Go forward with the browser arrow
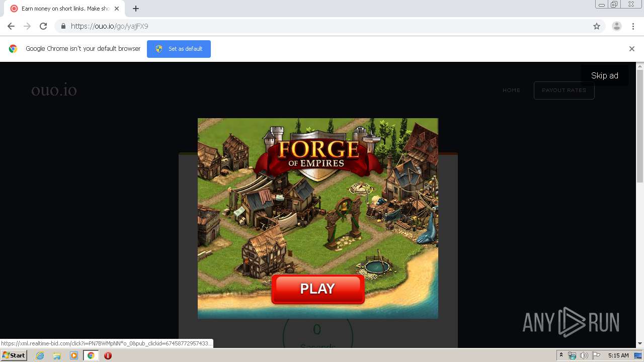Screen dimensions: 644x362 [x=27, y=26]
